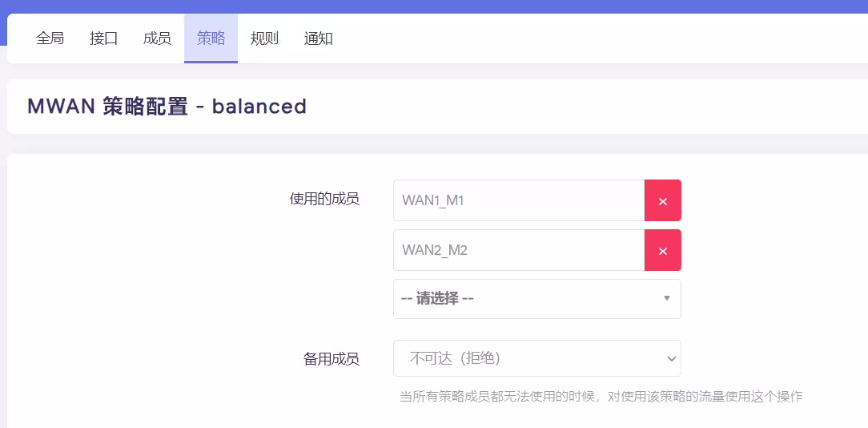
Task: Click the WAN1_M1 member field
Action: tap(518, 200)
